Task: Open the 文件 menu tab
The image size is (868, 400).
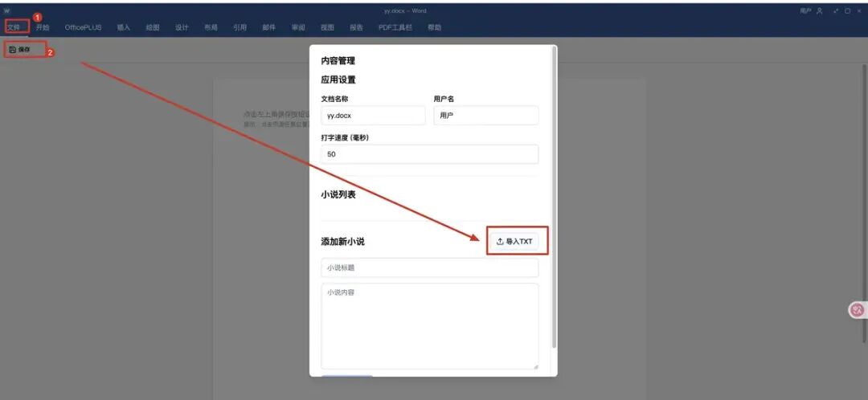Action: (x=14, y=27)
